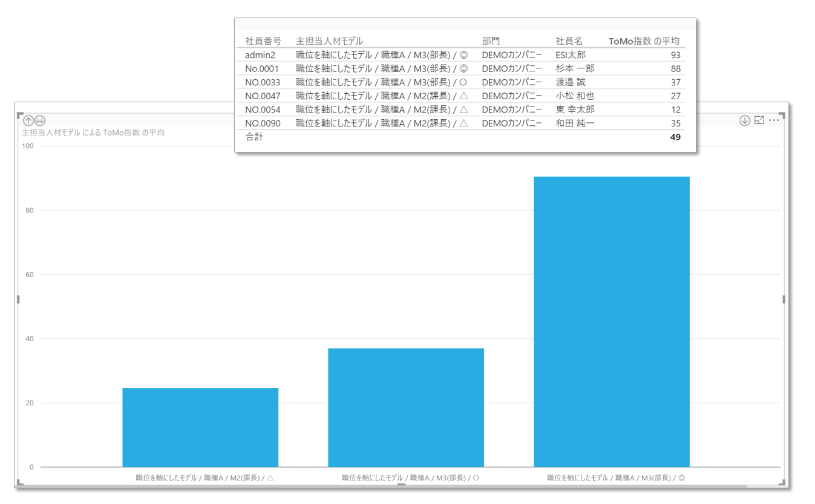Click employee number NO.0047
815x504 pixels.
pos(263,96)
